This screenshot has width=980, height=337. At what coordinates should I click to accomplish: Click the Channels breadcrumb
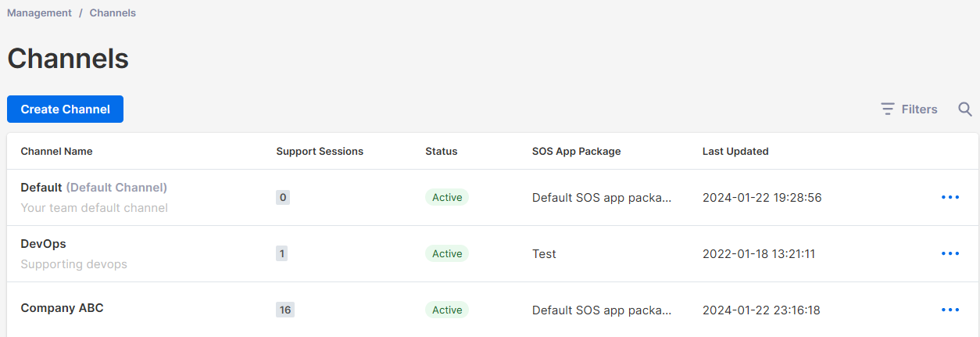point(113,13)
